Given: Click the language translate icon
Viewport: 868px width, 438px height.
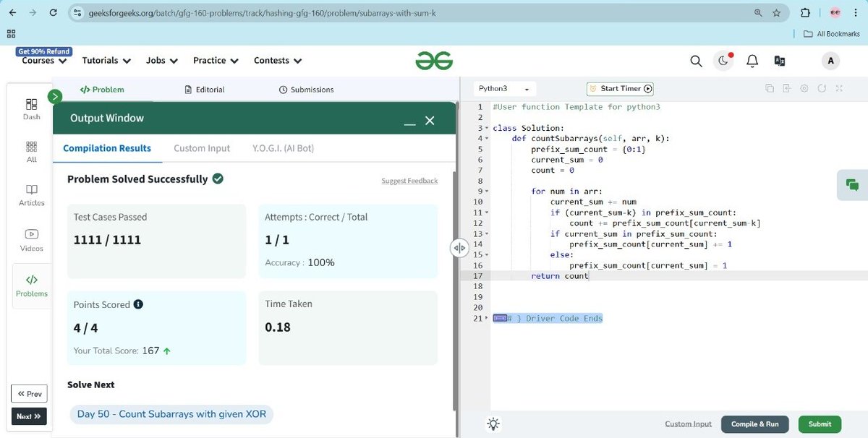Looking at the screenshot, I should pos(780,61).
